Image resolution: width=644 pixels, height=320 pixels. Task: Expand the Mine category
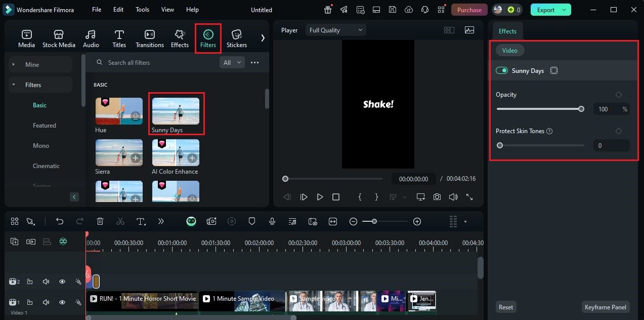click(x=40, y=64)
